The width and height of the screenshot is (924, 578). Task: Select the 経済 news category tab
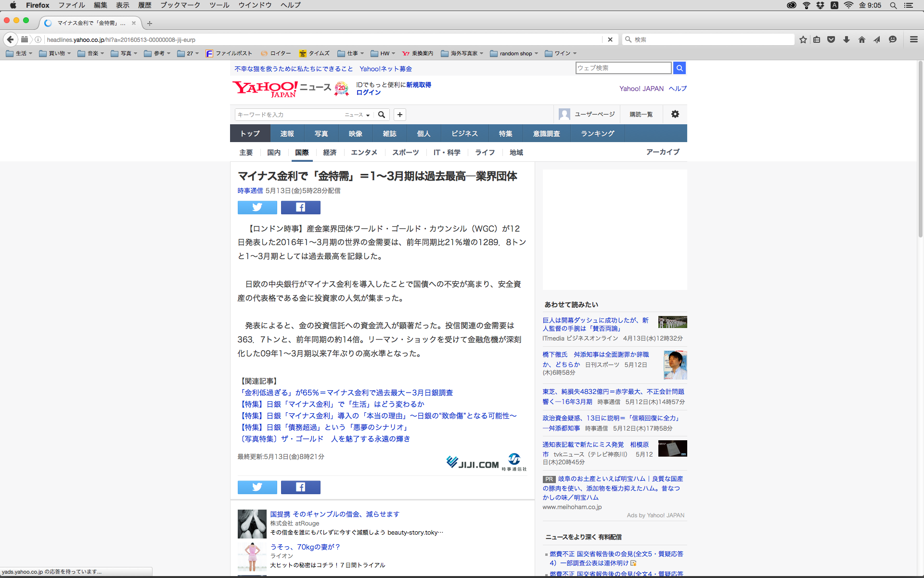(x=330, y=152)
